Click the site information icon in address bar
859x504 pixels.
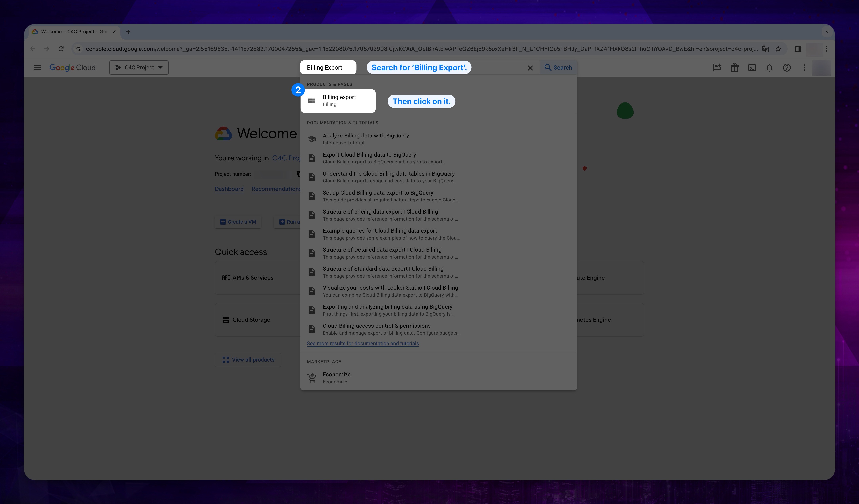tap(78, 49)
